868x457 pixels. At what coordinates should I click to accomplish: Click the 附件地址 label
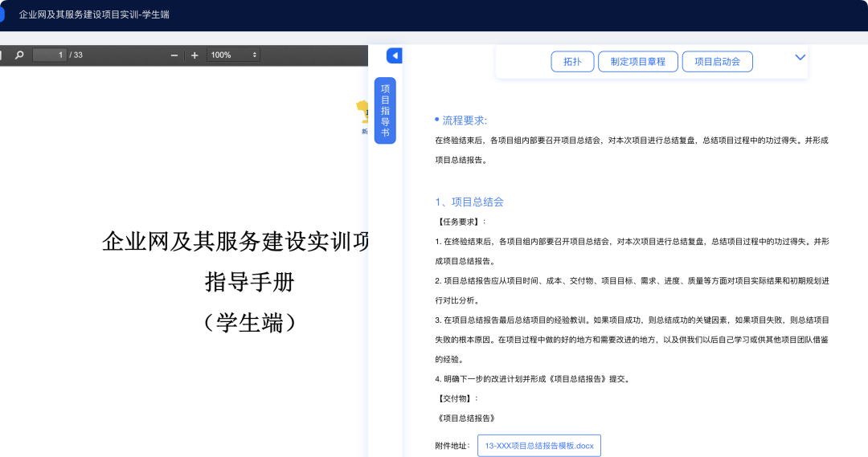pyautogui.click(x=452, y=446)
